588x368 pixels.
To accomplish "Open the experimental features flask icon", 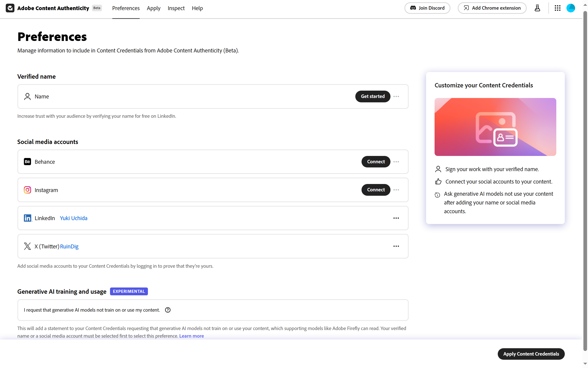I will [537, 8].
